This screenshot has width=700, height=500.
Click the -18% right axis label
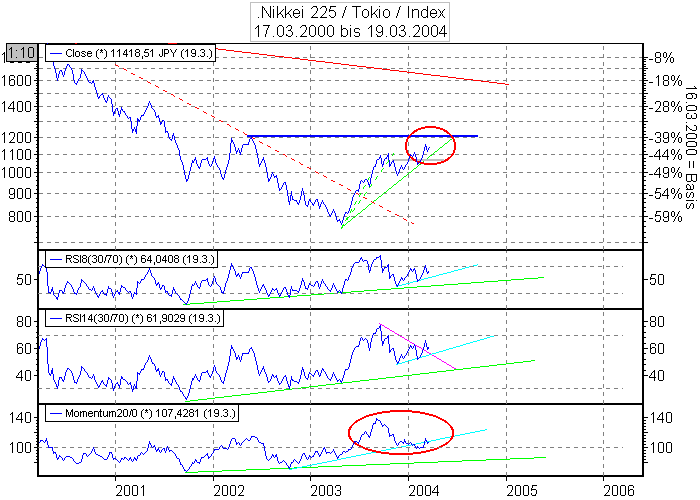click(x=664, y=81)
